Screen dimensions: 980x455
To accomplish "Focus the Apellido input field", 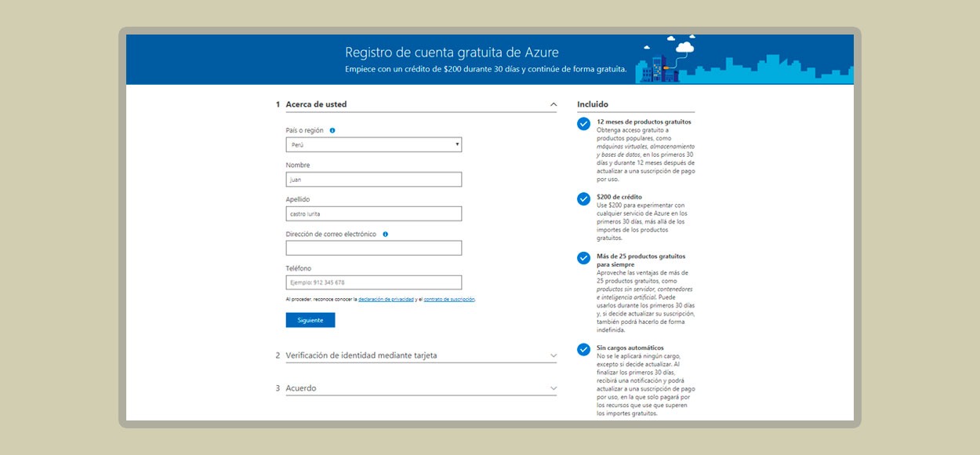I will [x=374, y=213].
